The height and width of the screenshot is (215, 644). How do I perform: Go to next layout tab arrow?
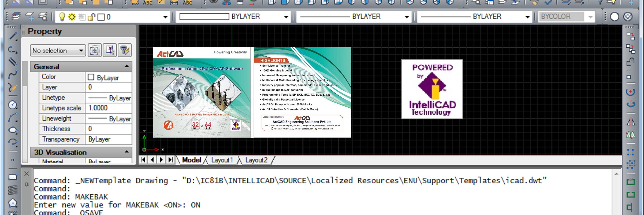(161, 160)
